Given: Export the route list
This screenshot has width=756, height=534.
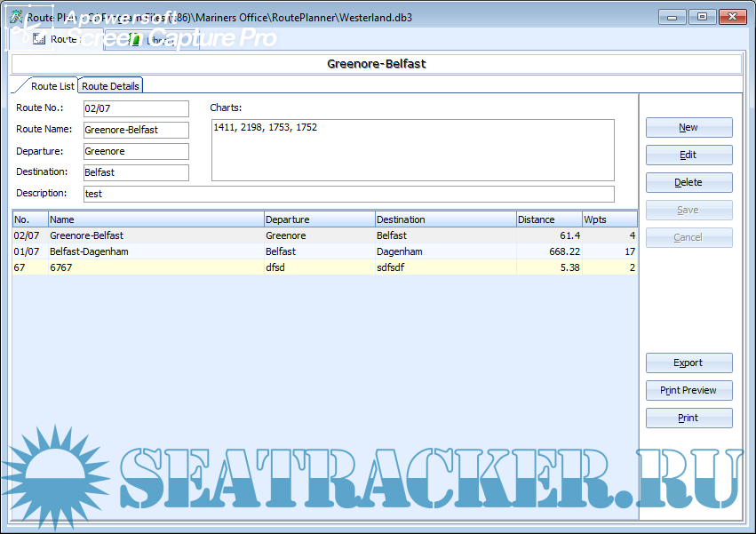Looking at the screenshot, I should [688, 363].
